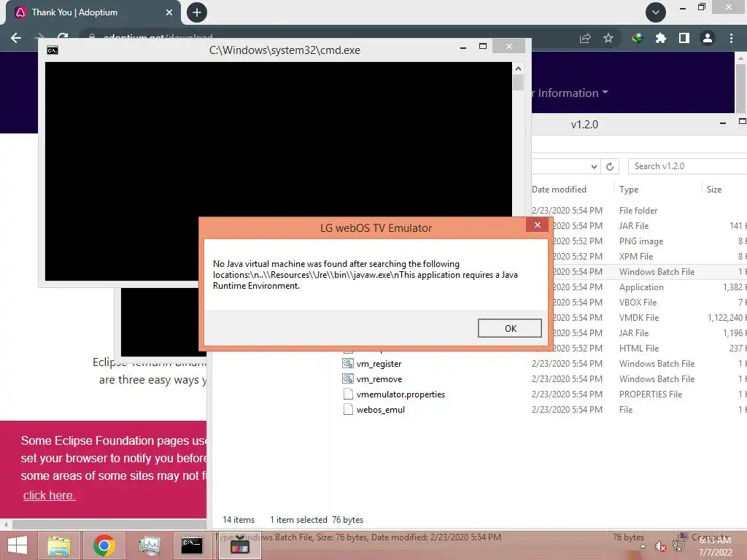This screenshot has height=560, width=747.
Task: Open Chrome from the taskbar
Action: 104,545
